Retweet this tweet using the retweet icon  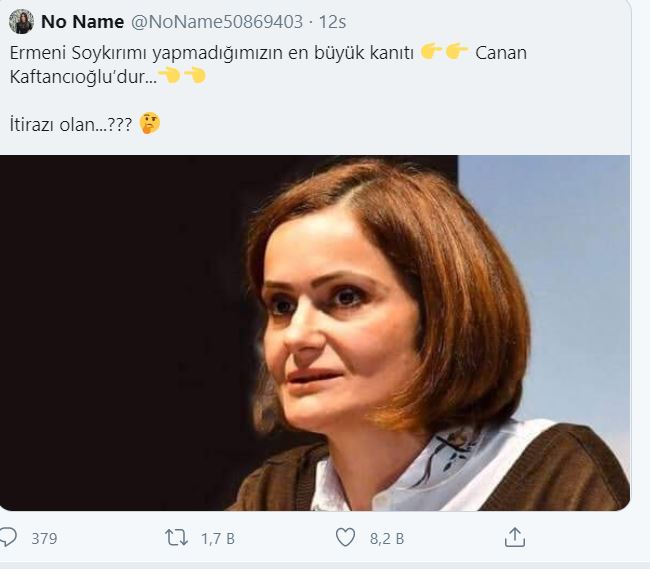[176, 538]
